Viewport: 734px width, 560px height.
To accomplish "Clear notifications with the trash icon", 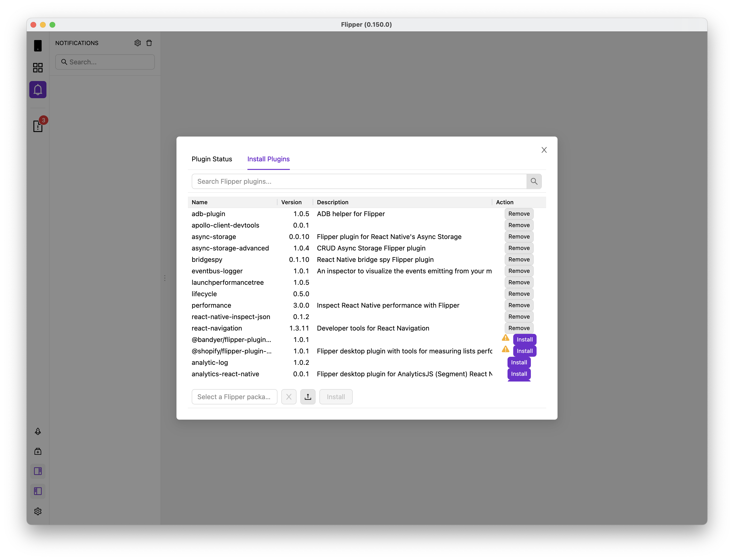I will point(149,43).
